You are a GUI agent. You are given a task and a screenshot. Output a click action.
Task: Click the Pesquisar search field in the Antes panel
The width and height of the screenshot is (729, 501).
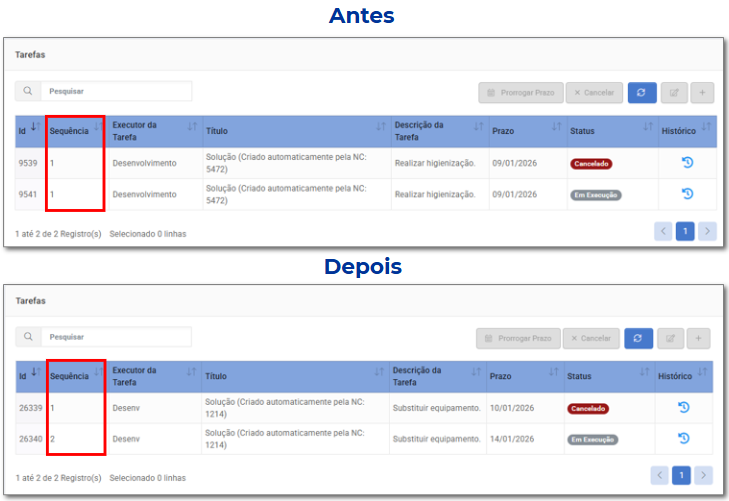click(x=115, y=91)
